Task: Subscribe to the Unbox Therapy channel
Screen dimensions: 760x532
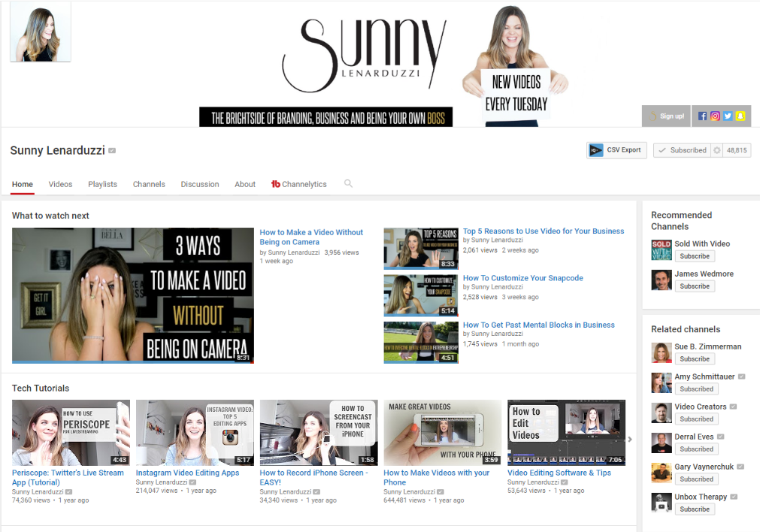Action: [694, 509]
